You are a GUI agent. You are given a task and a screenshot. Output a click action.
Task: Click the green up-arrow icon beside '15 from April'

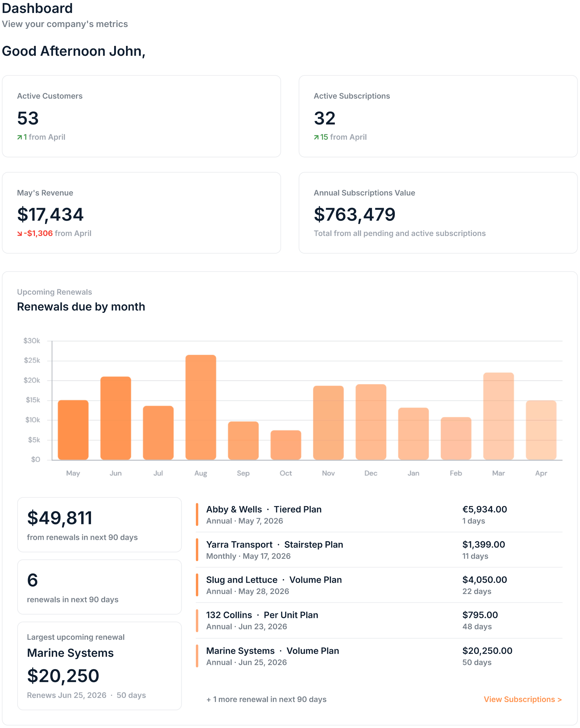tap(316, 137)
